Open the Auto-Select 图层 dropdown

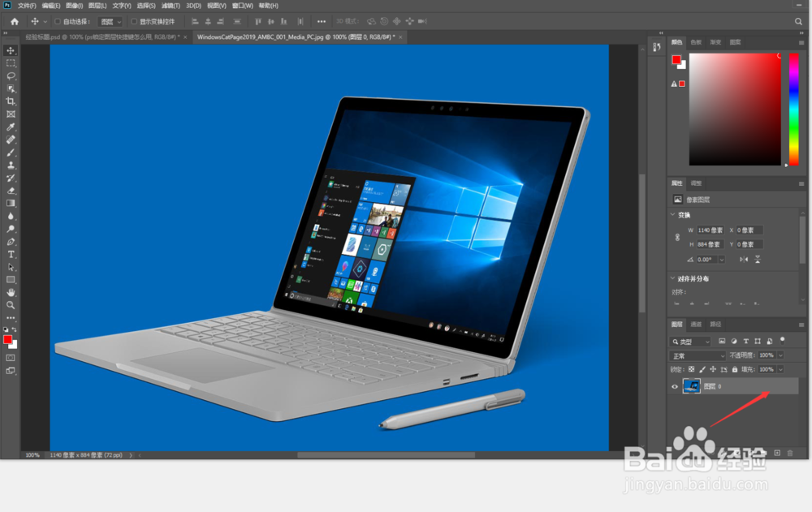[x=110, y=21]
